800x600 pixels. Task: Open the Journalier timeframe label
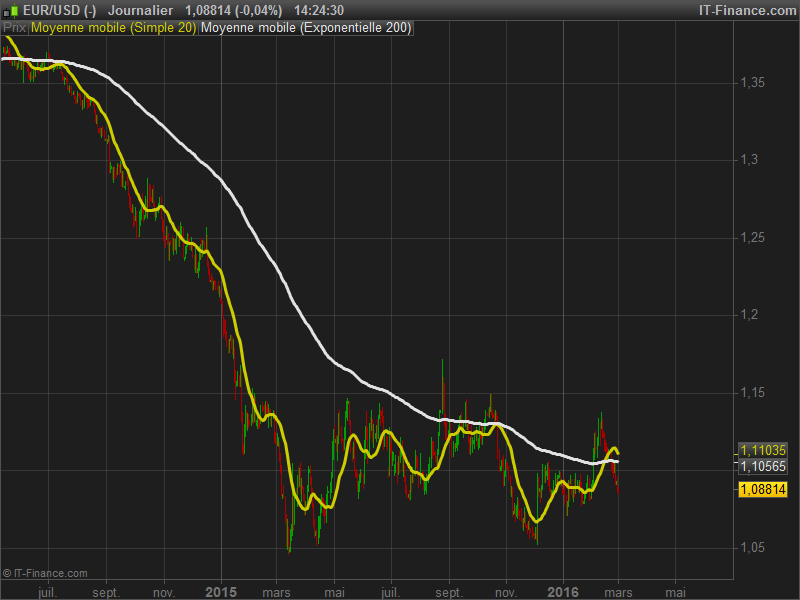[140, 10]
